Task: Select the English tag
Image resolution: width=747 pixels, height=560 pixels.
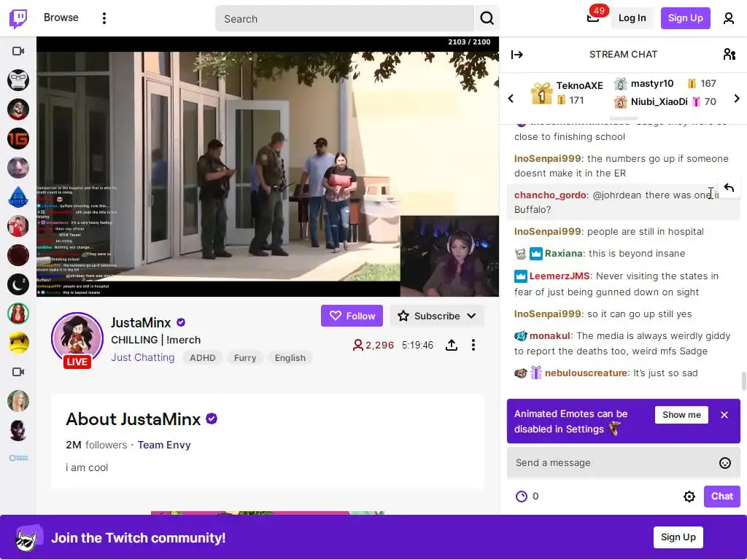Action: pos(290,357)
